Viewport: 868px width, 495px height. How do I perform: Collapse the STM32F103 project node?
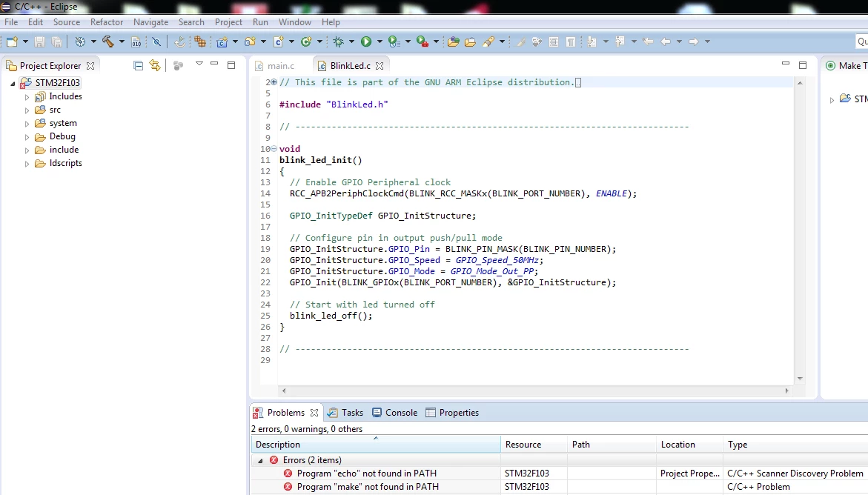13,83
